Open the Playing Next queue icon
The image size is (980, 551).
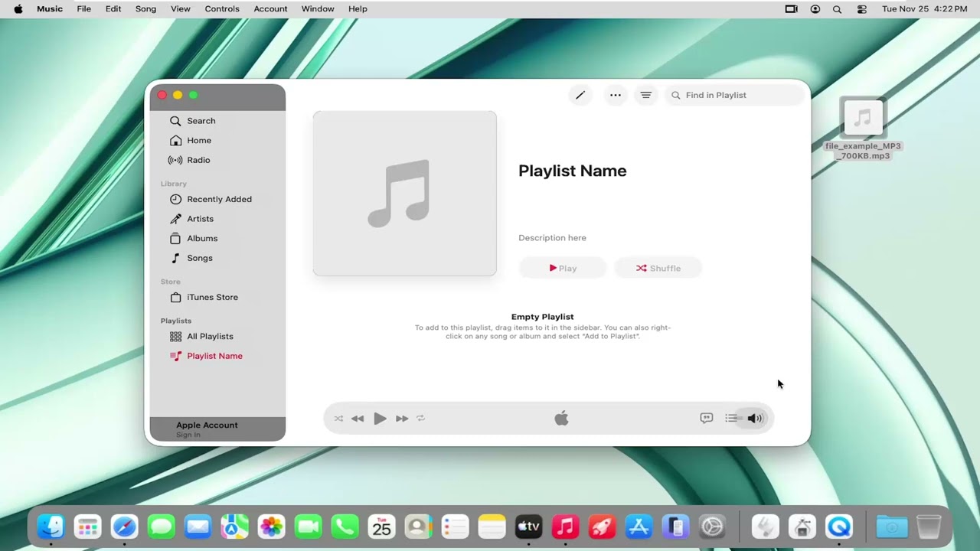click(731, 418)
